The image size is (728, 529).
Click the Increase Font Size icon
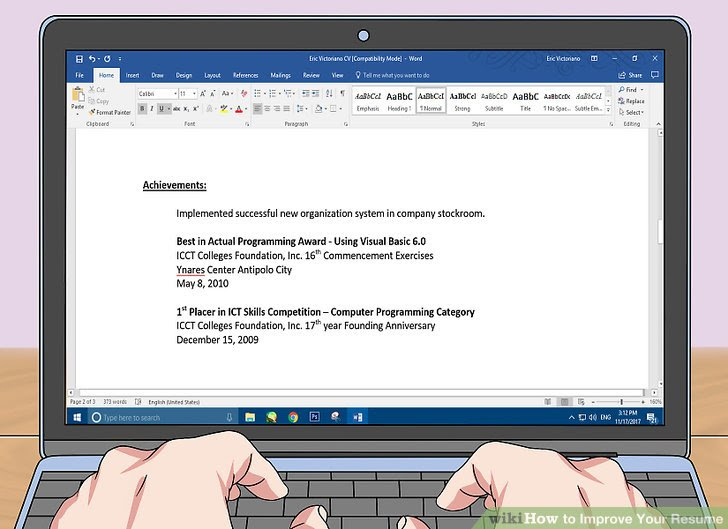(203, 94)
